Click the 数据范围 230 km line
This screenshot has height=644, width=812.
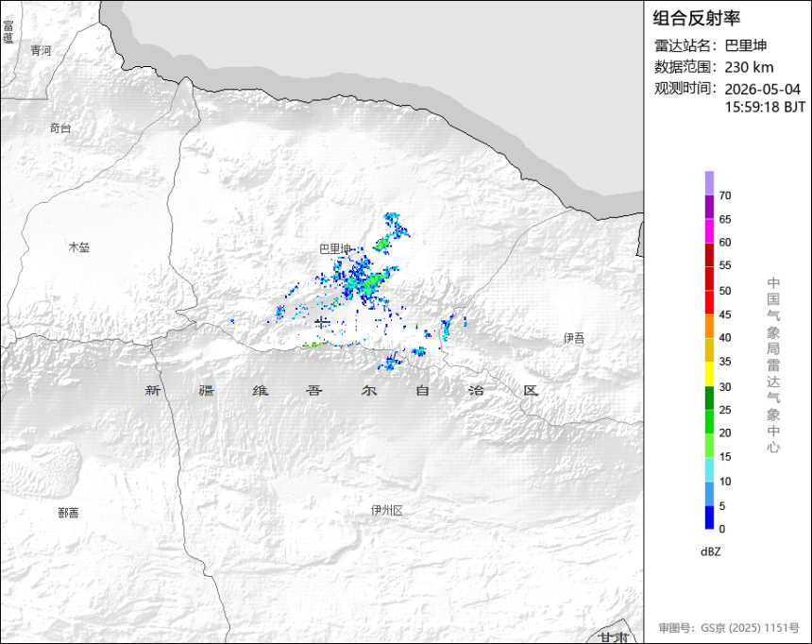[714, 67]
